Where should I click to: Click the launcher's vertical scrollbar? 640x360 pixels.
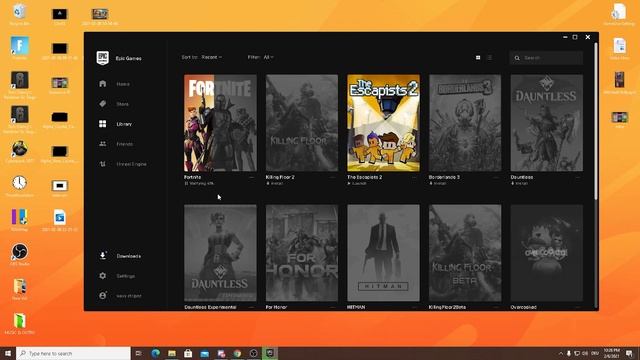[x=596, y=121]
